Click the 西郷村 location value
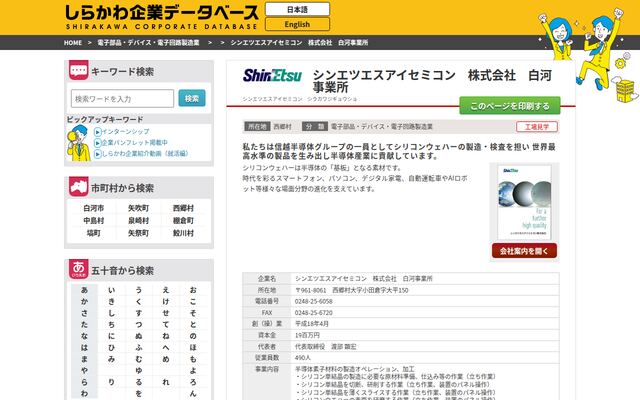 [x=282, y=127]
